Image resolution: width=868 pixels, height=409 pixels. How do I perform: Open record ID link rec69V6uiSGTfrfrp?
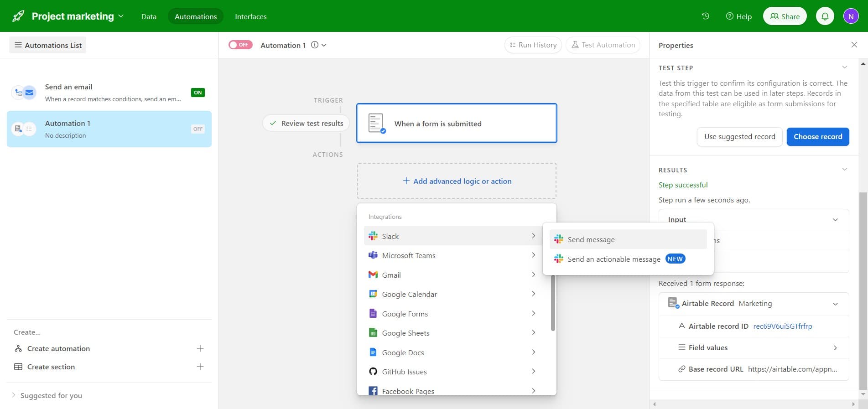point(782,326)
